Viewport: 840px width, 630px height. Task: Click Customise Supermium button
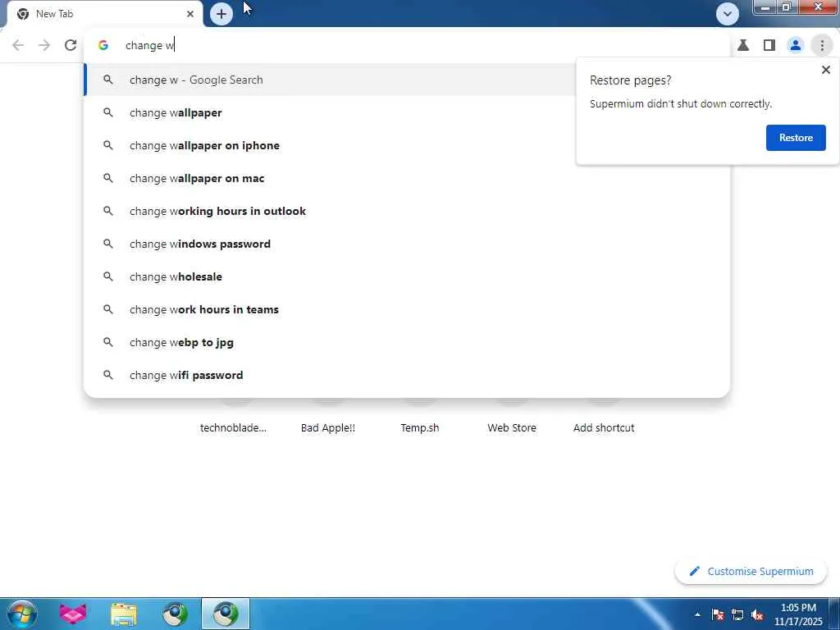751,571
